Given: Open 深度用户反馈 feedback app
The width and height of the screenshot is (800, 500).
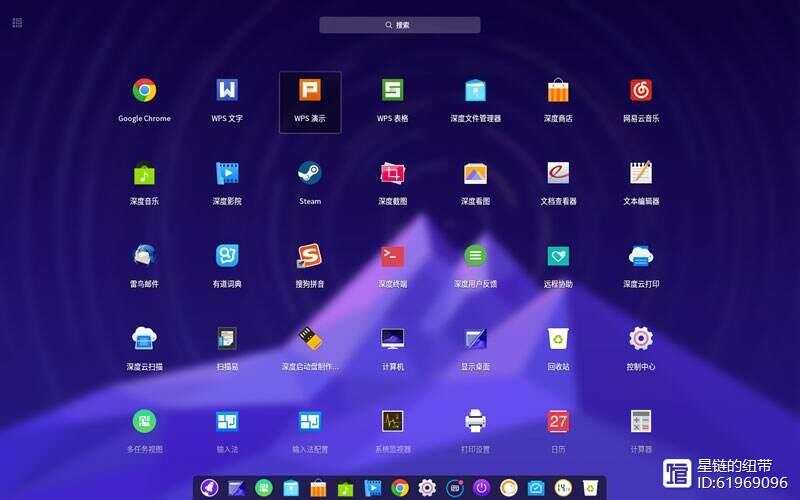Looking at the screenshot, I should pyautogui.click(x=476, y=256).
